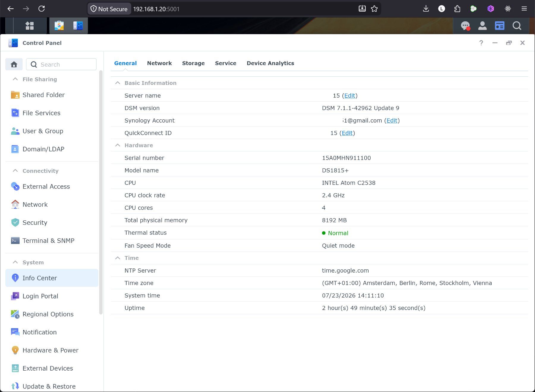Open the widgets panel icon

500,26
